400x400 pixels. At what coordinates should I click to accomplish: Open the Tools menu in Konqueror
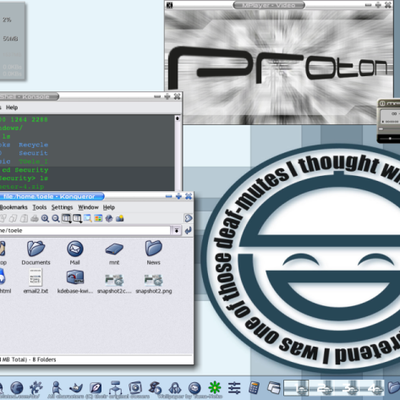39,207
